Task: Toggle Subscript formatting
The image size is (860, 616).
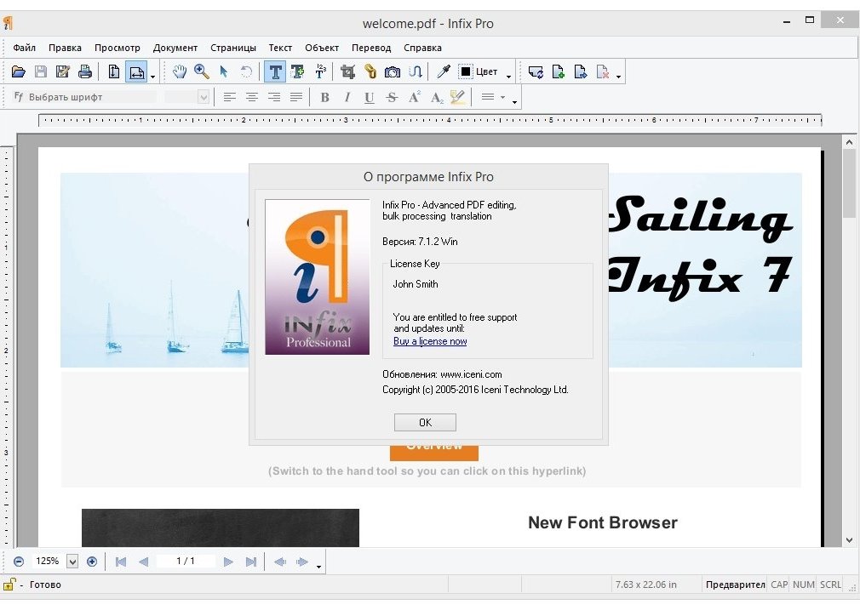Action: pos(437,98)
